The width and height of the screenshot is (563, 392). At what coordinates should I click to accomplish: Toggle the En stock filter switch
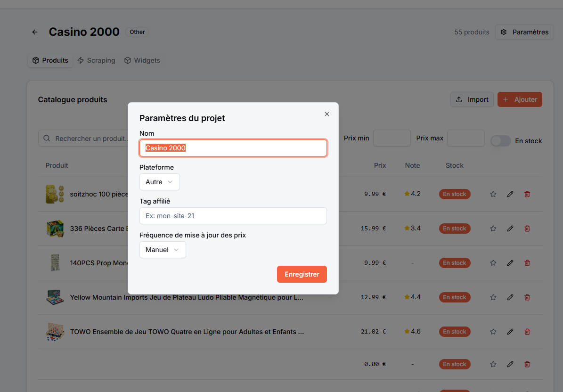(500, 141)
